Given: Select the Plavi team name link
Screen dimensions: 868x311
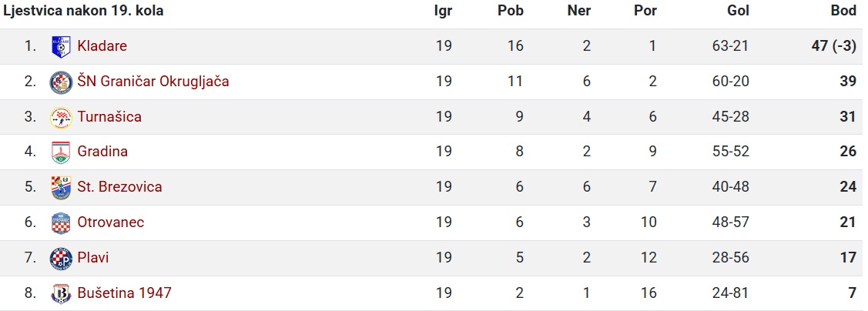Looking at the screenshot, I should click(93, 257).
